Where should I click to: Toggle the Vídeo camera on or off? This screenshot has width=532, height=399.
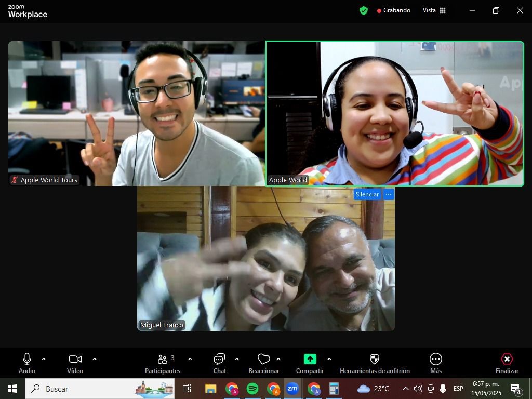(x=75, y=362)
